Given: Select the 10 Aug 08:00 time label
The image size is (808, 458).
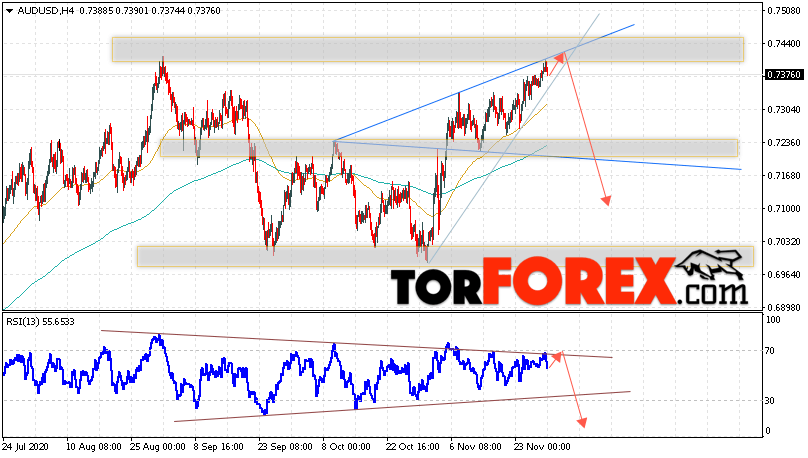Looking at the screenshot, I should tap(94, 446).
